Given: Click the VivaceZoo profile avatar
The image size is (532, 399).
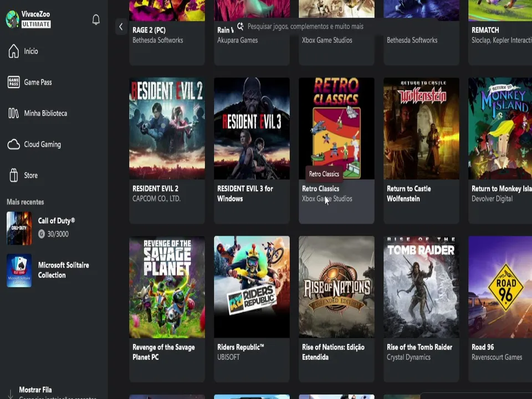Looking at the screenshot, I should coord(13,19).
